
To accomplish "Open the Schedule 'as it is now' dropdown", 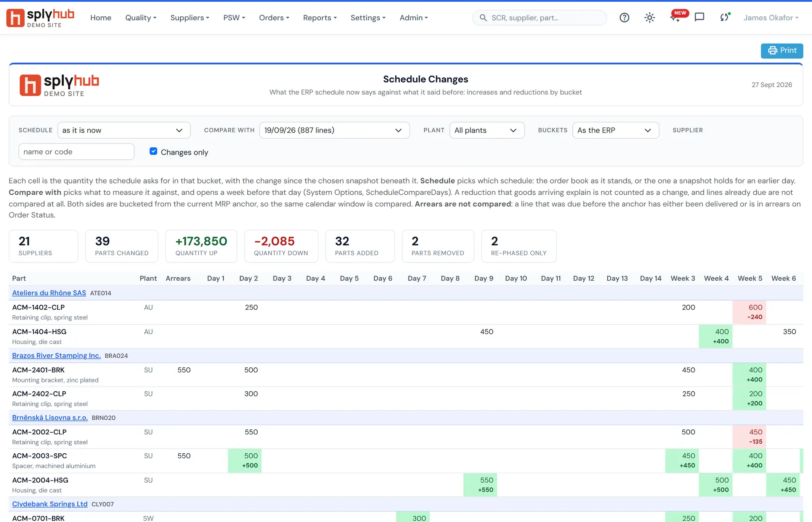I will point(124,130).
